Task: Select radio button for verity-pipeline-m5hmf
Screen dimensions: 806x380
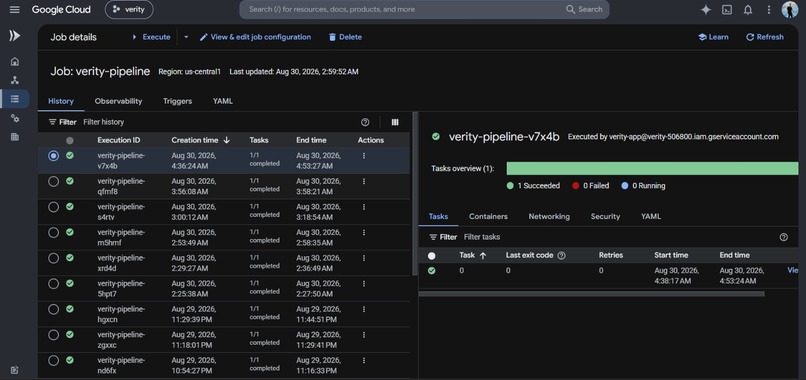Action: [x=53, y=233]
